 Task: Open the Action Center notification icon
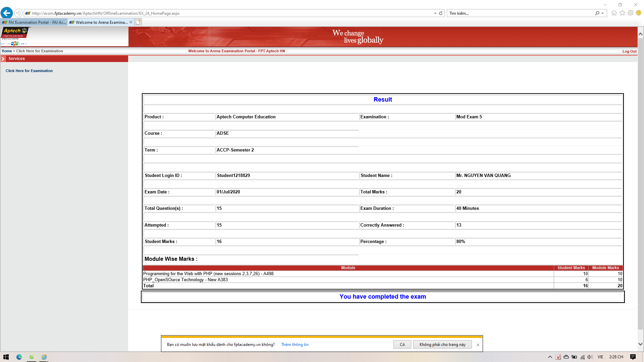pyautogui.click(x=633, y=357)
